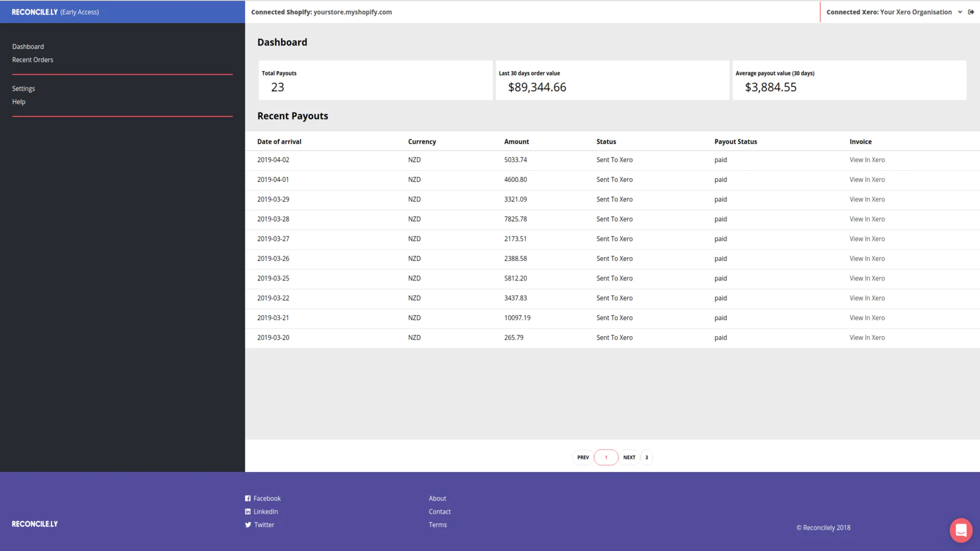Open the About footer link
Viewport: 980px width, 551px height.
tap(437, 498)
